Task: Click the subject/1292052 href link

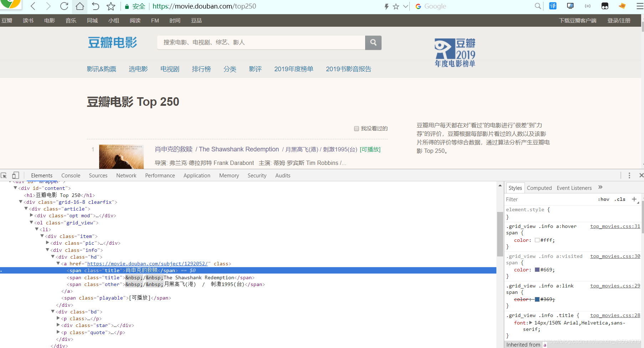Action: tap(148, 264)
